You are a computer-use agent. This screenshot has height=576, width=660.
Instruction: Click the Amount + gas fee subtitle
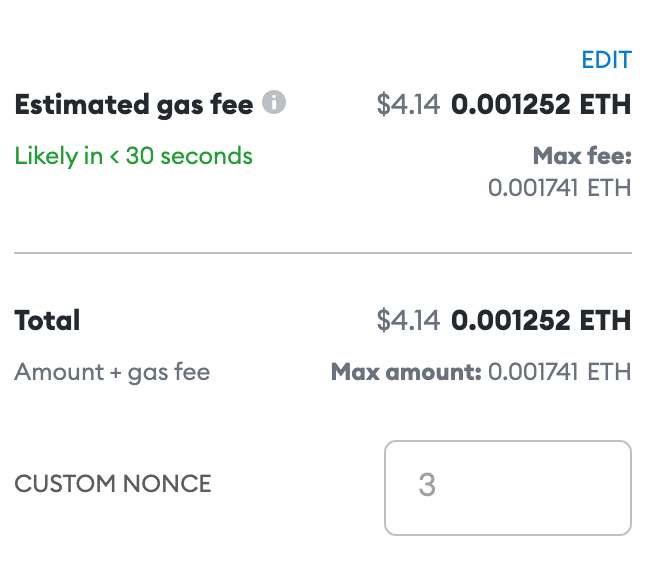[x=112, y=373]
